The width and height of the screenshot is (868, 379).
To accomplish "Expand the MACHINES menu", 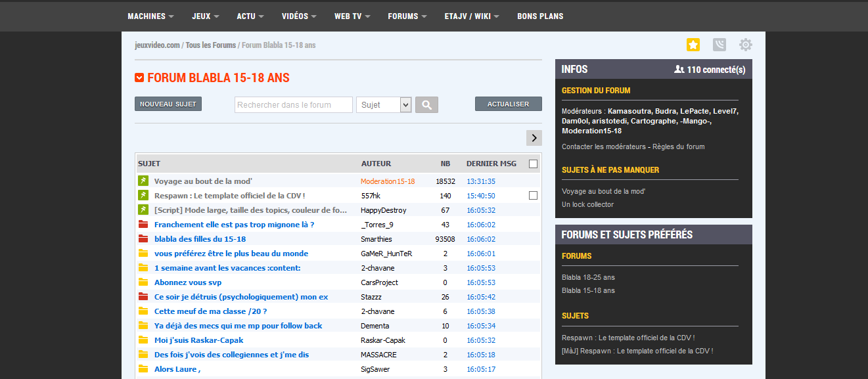I will click(150, 16).
